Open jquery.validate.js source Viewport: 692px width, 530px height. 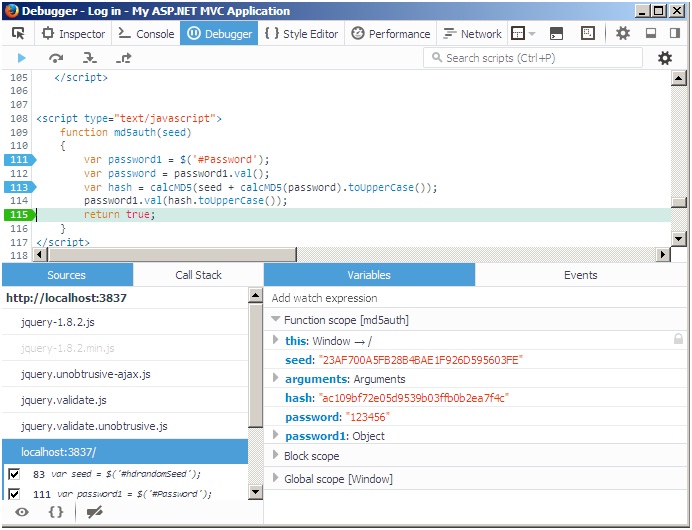125,400
